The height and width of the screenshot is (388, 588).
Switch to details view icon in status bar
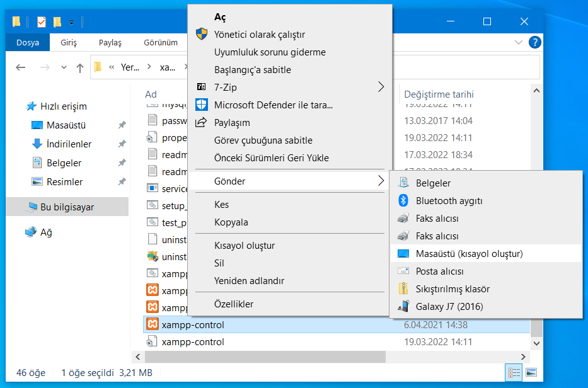514,373
